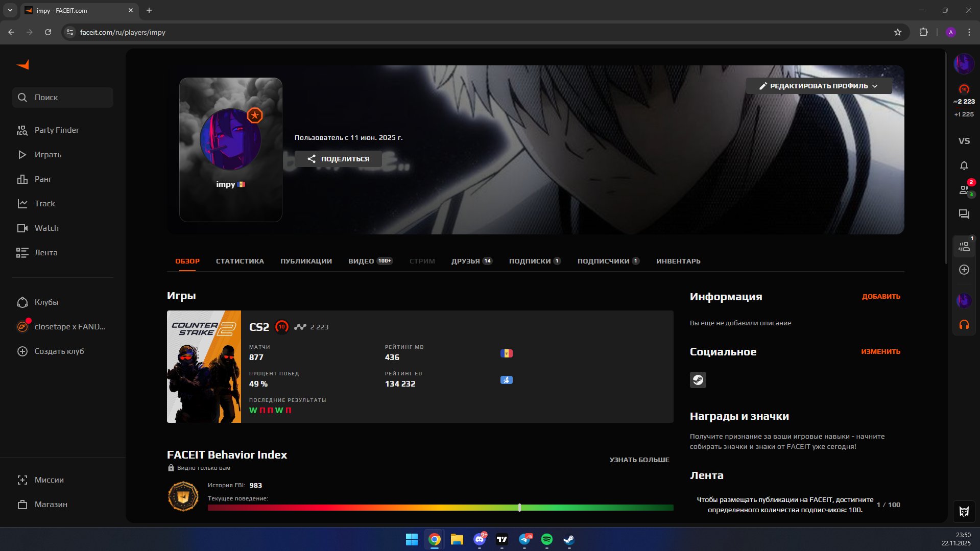This screenshot has width=980, height=551.
Task: Click the Steam social account icon
Action: 698,380
